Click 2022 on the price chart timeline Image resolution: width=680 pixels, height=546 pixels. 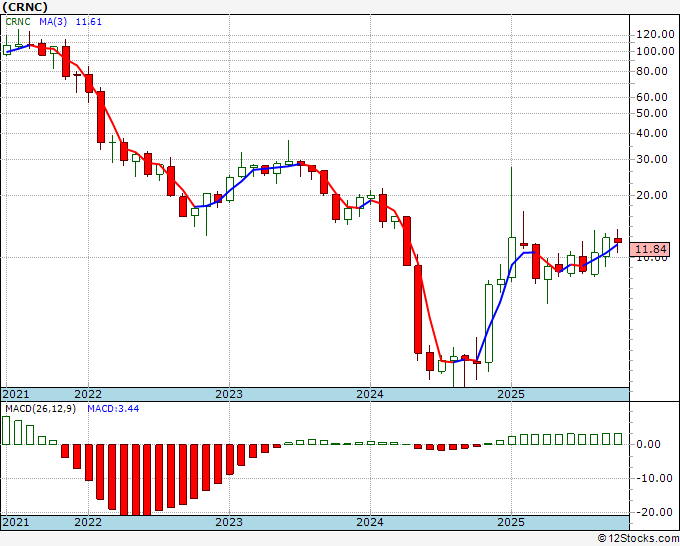(x=88, y=394)
